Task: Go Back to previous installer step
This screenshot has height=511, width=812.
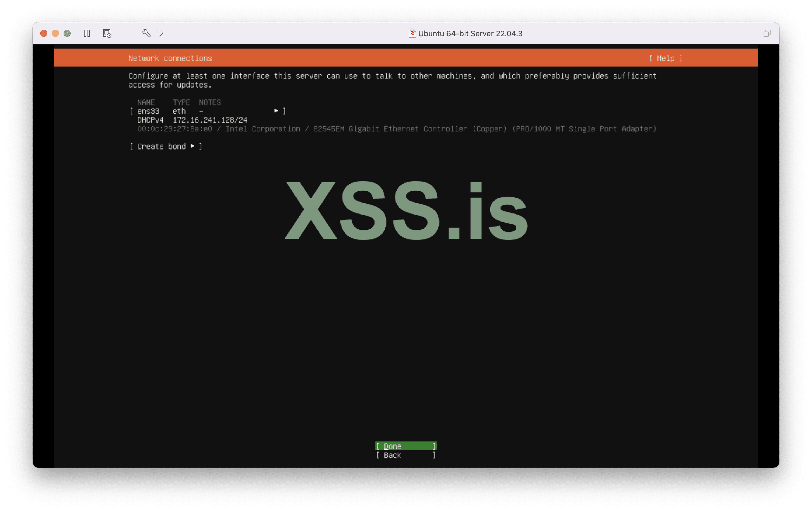Action: click(406, 455)
